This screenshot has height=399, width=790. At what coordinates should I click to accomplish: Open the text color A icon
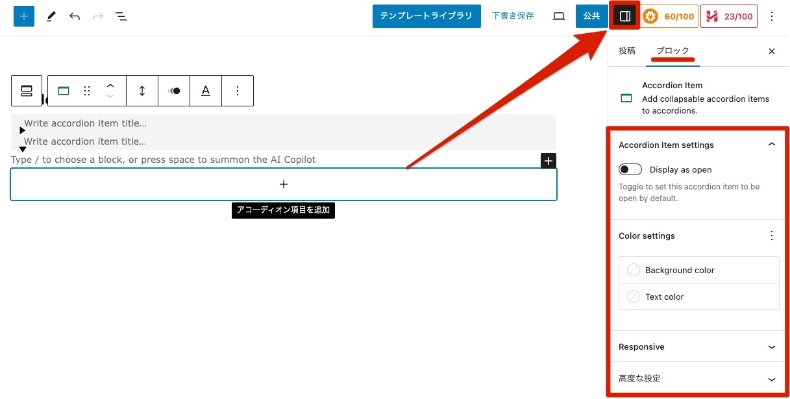click(206, 91)
